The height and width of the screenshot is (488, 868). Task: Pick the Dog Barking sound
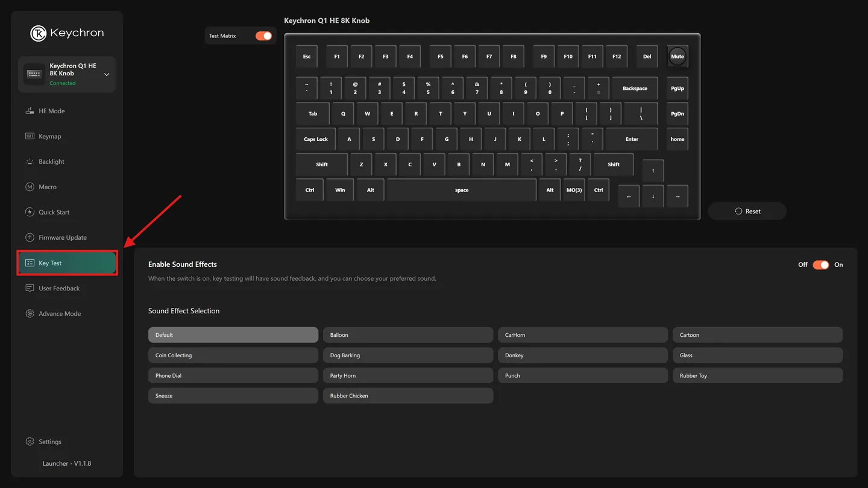point(408,355)
